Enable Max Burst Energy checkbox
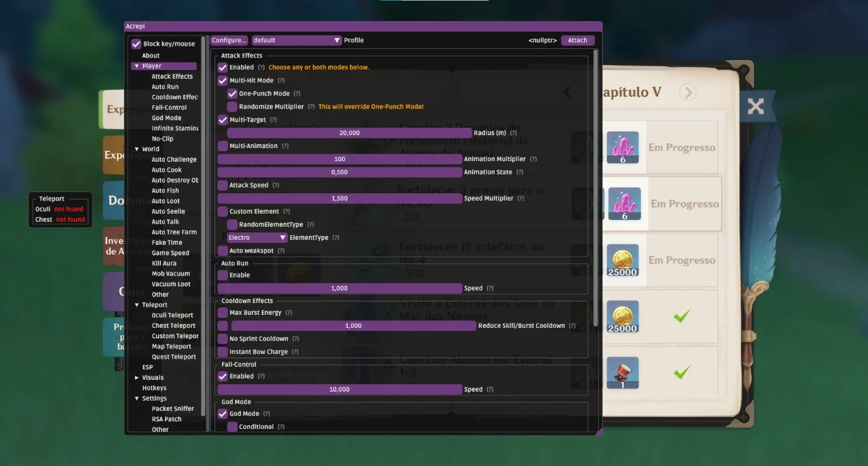 point(223,313)
